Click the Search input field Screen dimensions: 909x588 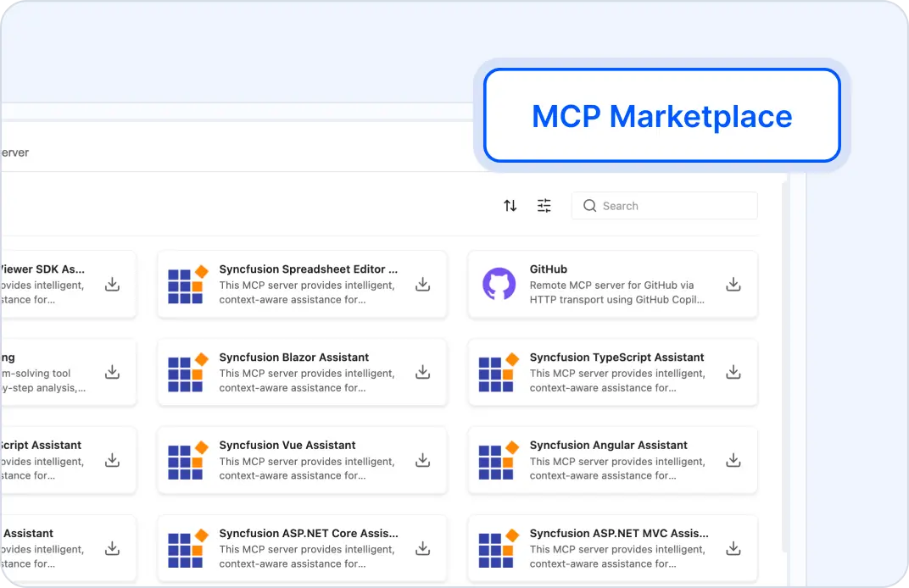tap(664, 206)
